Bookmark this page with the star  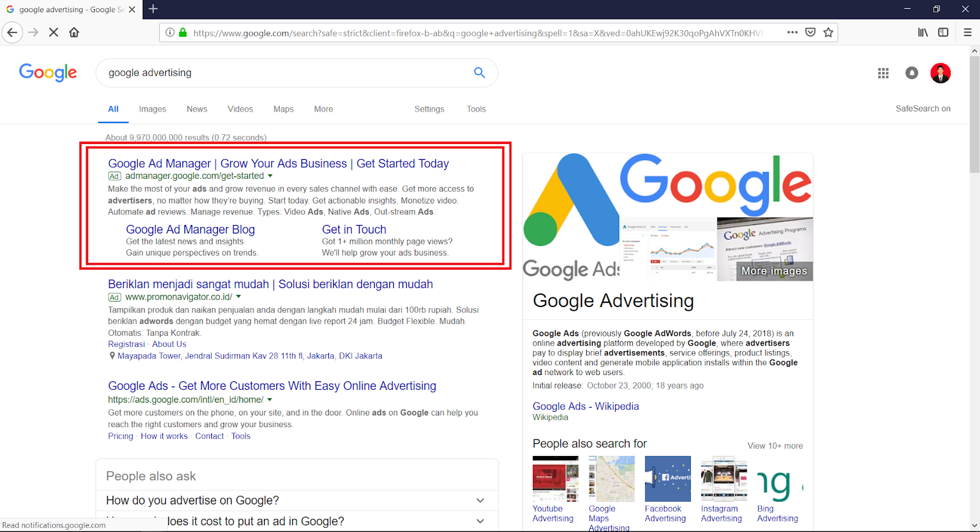(x=828, y=32)
